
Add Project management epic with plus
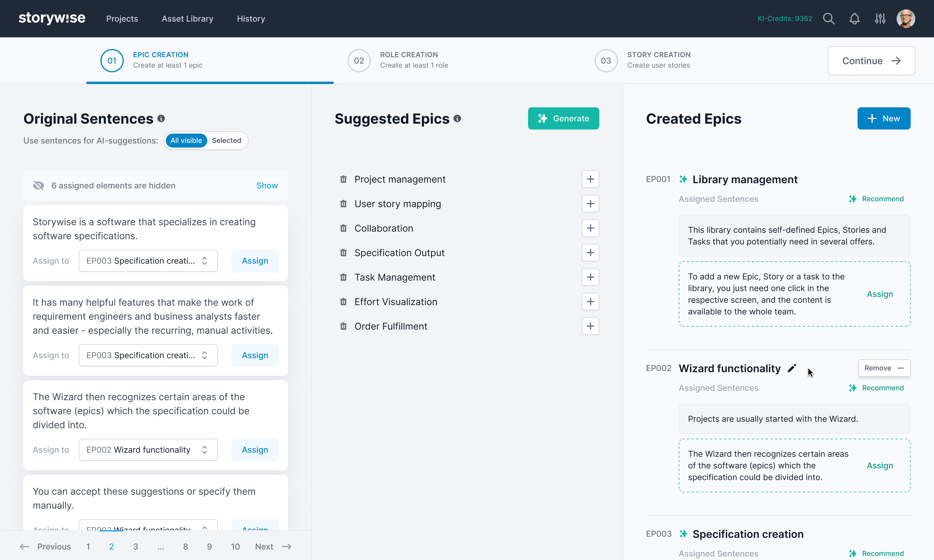pyautogui.click(x=590, y=179)
